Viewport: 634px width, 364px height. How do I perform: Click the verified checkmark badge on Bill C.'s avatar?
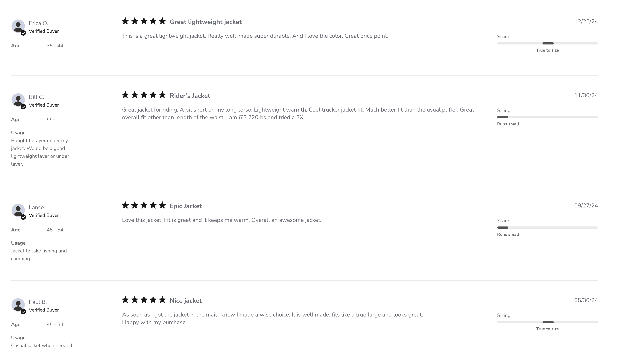tap(23, 107)
